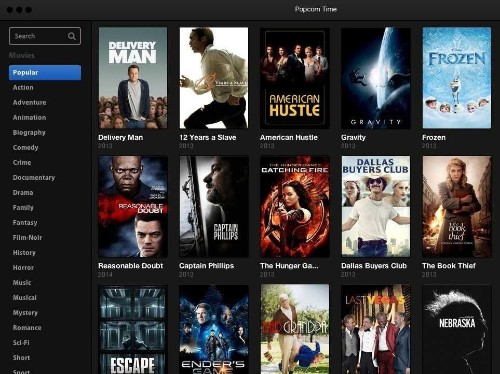The height and width of the screenshot is (374, 500).
Task: Select the Captain Phillips poster
Action: [x=214, y=206]
